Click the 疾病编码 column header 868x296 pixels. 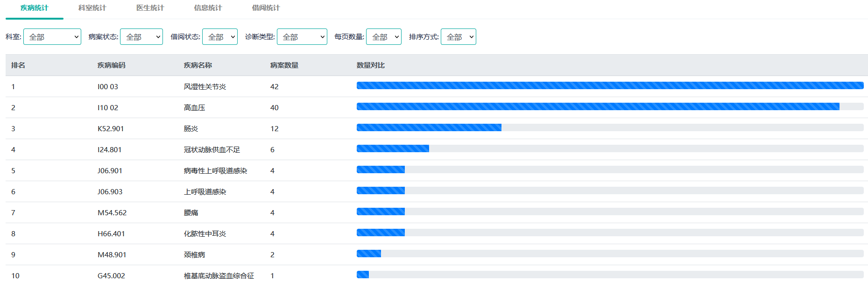(x=111, y=65)
